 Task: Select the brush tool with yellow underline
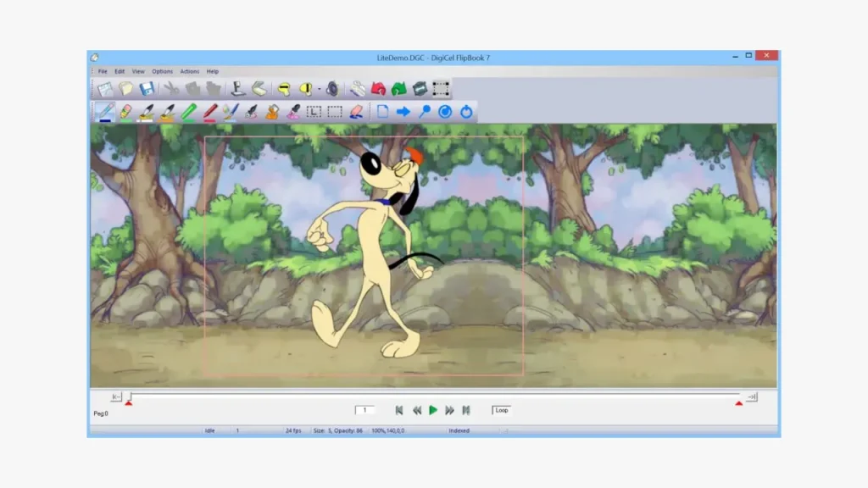[167, 112]
